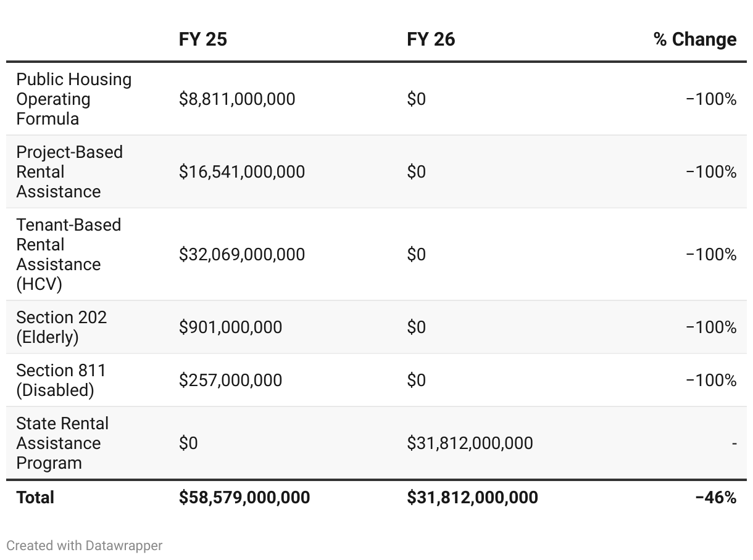753x560 pixels.
Task: Click the FY 26 column header
Action: pyautogui.click(x=431, y=39)
